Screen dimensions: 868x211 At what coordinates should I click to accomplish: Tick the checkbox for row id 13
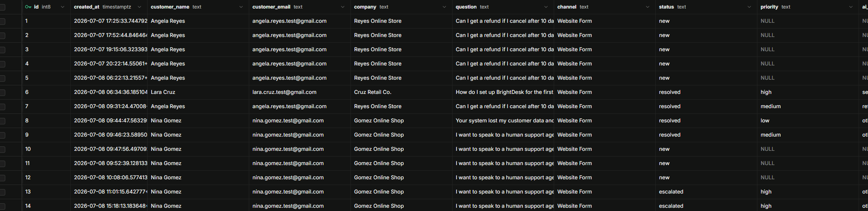point(2,192)
